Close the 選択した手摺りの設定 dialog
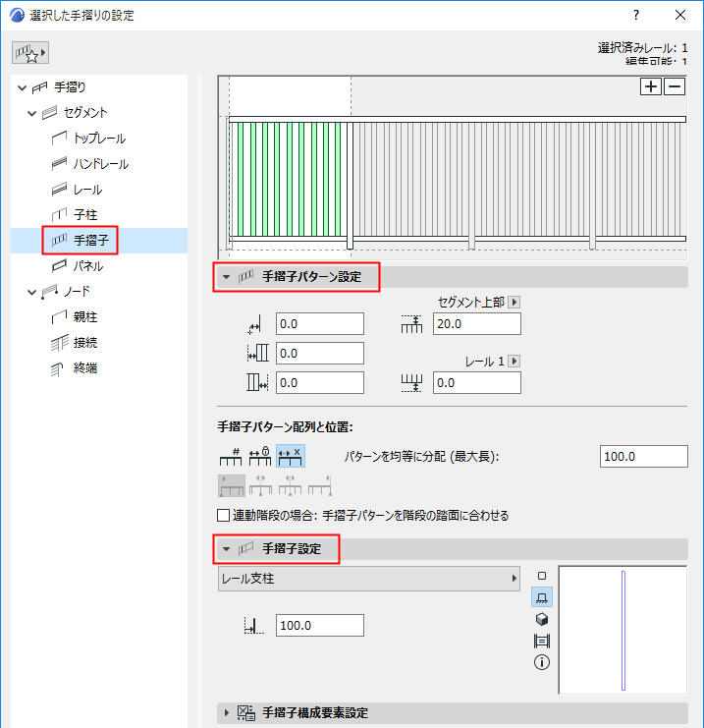This screenshot has width=704, height=728. click(x=679, y=15)
